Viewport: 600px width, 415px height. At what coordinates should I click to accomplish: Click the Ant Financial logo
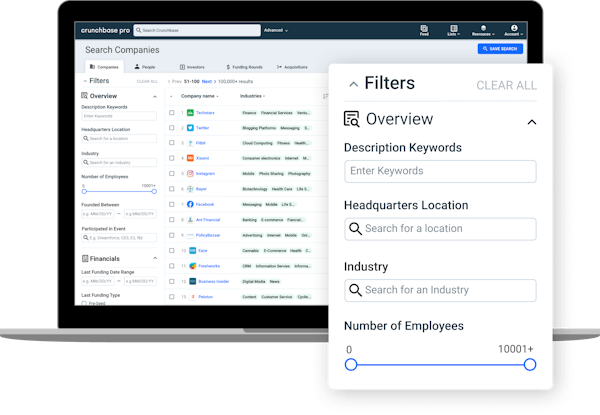[x=190, y=220]
